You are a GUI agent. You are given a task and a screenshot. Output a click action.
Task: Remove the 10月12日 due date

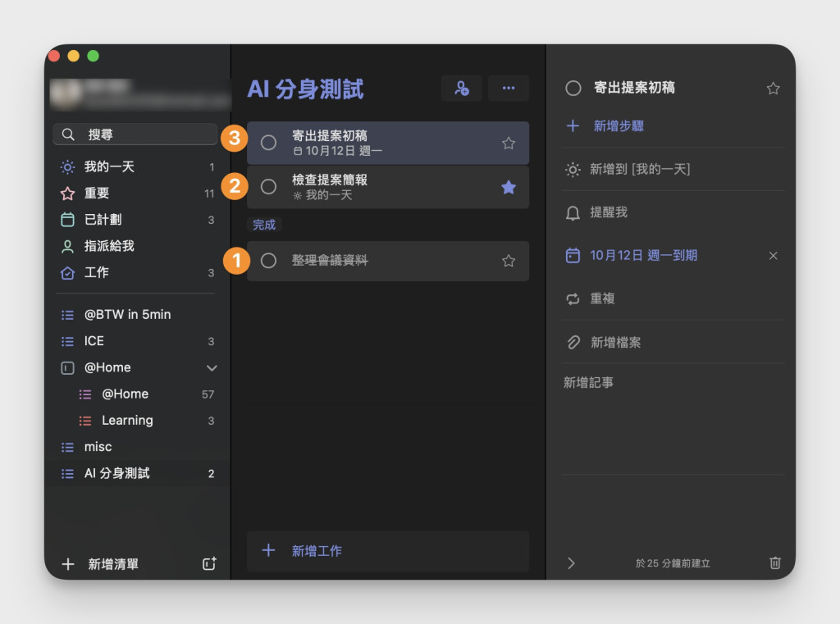pos(773,256)
